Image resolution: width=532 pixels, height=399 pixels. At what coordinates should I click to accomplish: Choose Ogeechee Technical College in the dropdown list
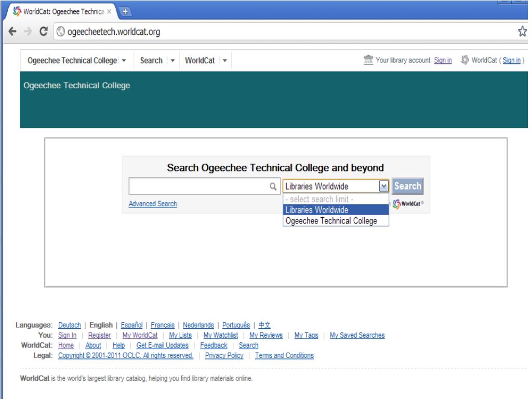(336, 220)
